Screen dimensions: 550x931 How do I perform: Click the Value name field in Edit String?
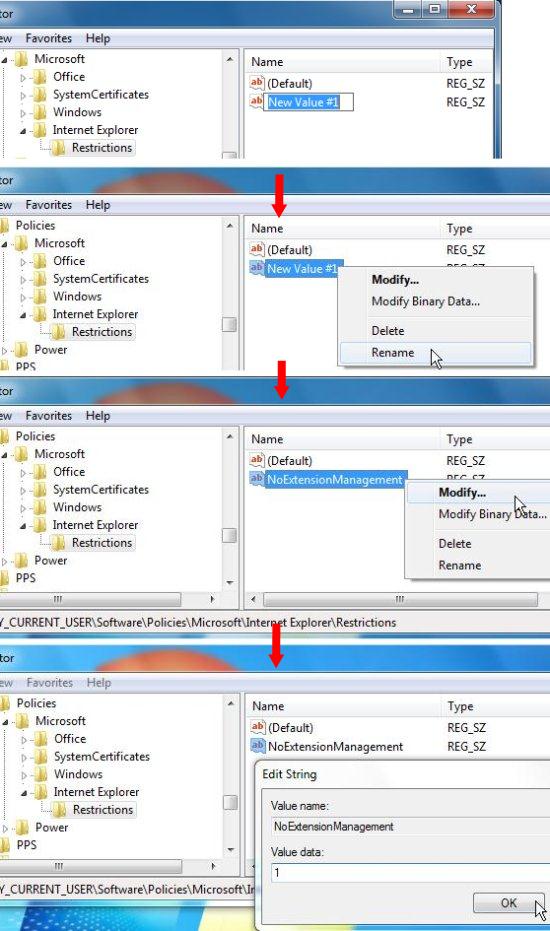click(411, 826)
